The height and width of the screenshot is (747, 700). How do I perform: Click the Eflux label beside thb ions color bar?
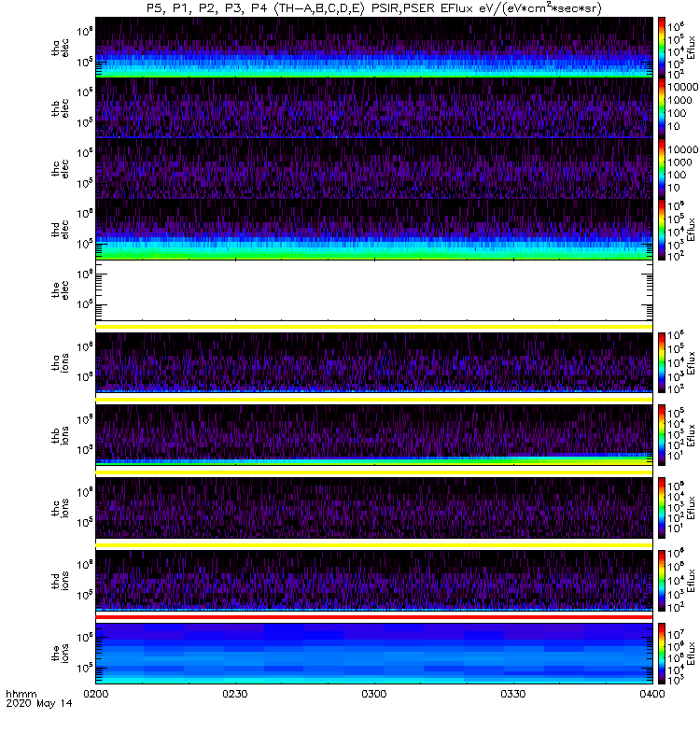[x=692, y=435]
